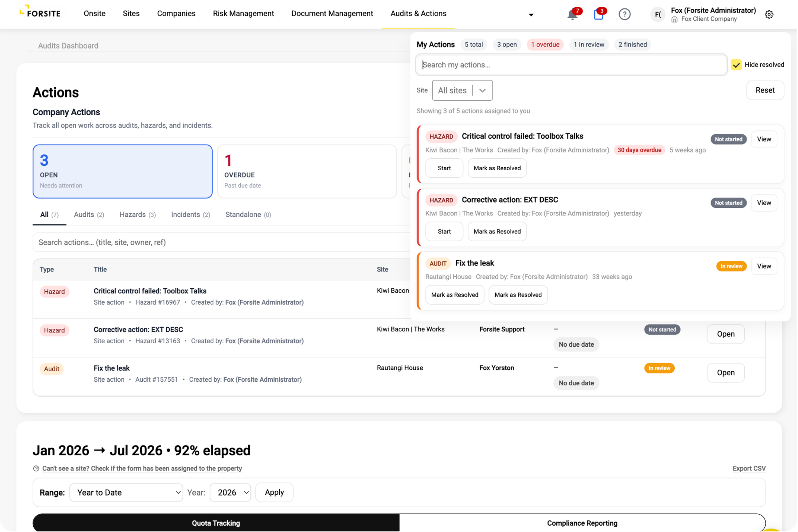The height and width of the screenshot is (532, 798).
Task: Click Critical control failed: Toolbox Talks table title
Action: coord(150,291)
